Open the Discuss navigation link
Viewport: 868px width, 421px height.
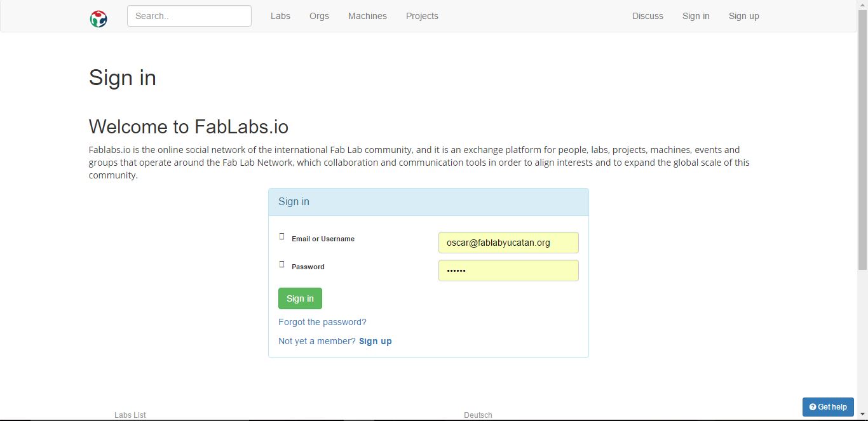tap(648, 16)
